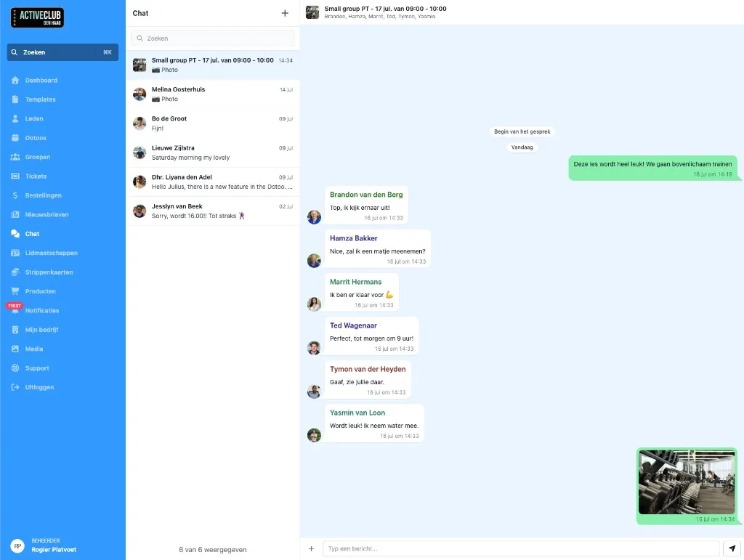Image resolution: width=744 pixels, height=560 pixels.
Task: Click the Nieuwsbrieven newspaper icon
Action: pyautogui.click(x=15, y=215)
